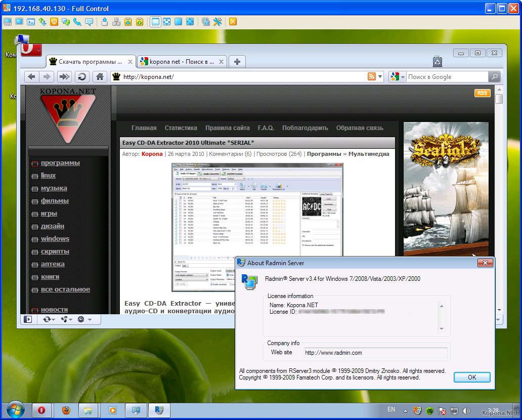Expand the address bar dropdown arrow
Image resolution: width=522 pixels, height=420 pixels.
tap(380, 76)
